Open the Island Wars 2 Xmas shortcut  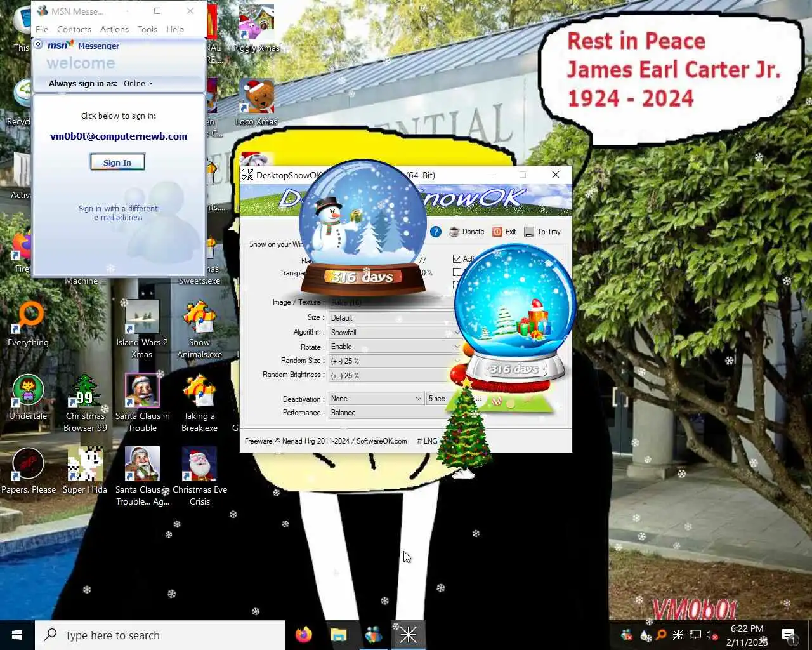[x=142, y=330]
